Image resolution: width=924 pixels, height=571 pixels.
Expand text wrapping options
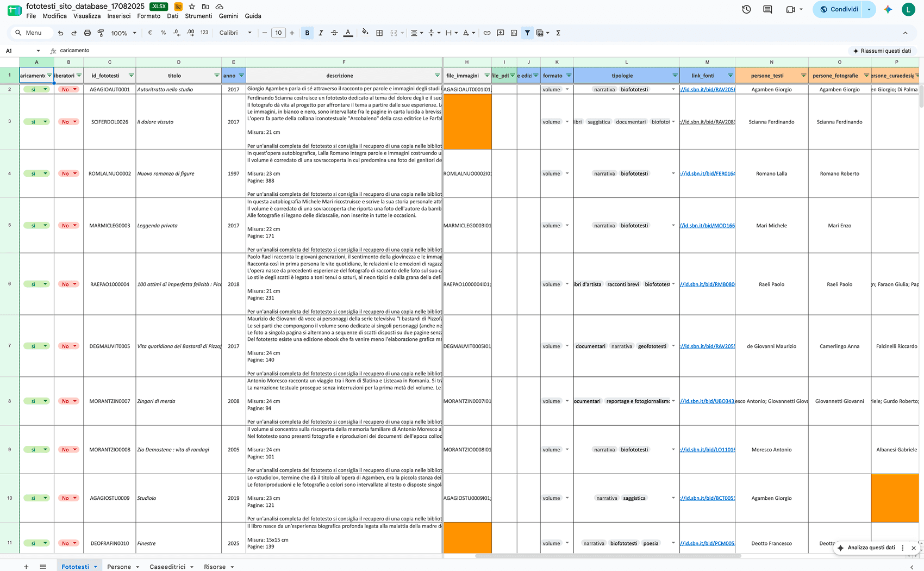pos(451,33)
